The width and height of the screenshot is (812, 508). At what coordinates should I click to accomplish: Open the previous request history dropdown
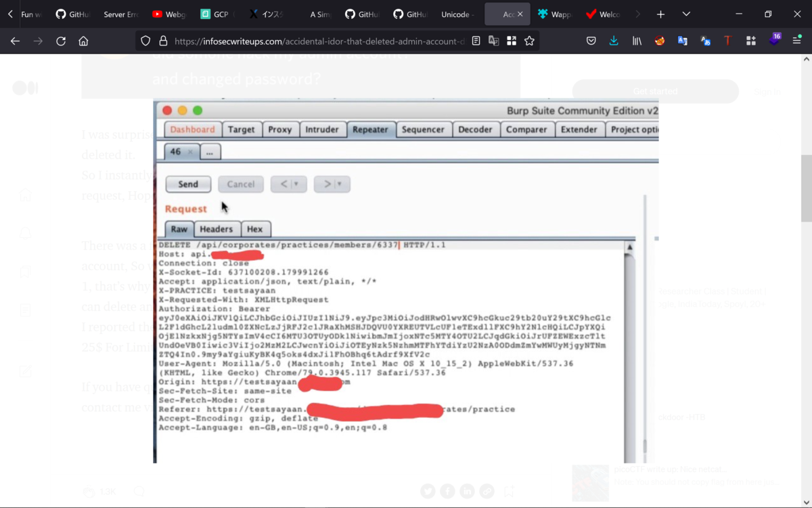tap(289, 184)
